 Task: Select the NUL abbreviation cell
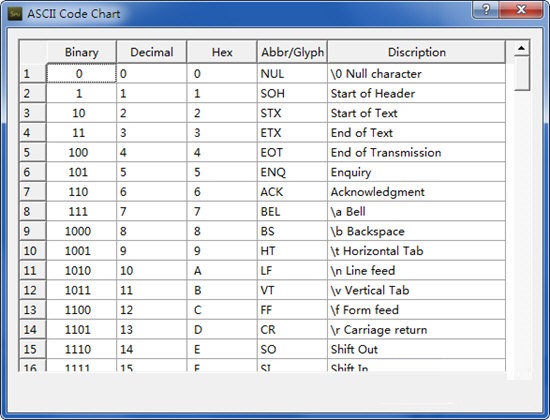click(x=292, y=74)
